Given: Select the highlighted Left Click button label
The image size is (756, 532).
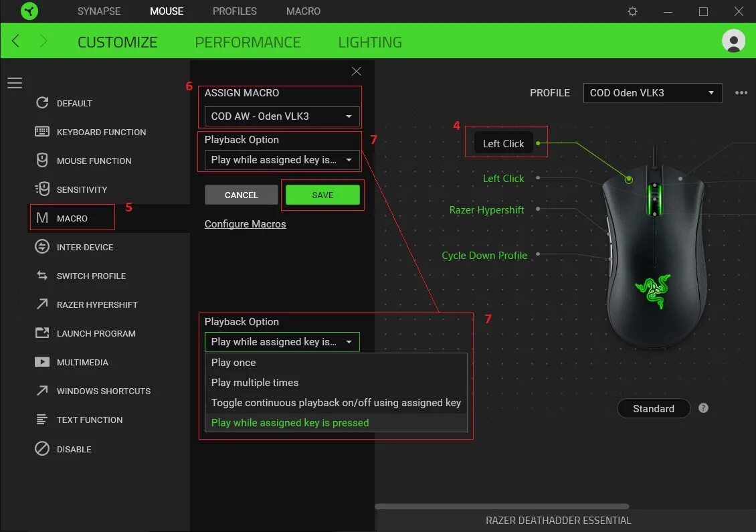Looking at the screenshot, I should [x=503, y=143].
